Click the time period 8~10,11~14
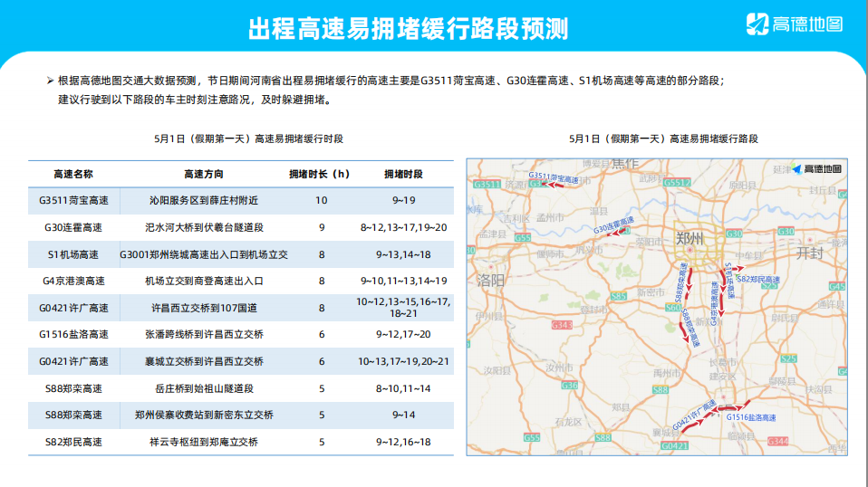 pos(403,388)
